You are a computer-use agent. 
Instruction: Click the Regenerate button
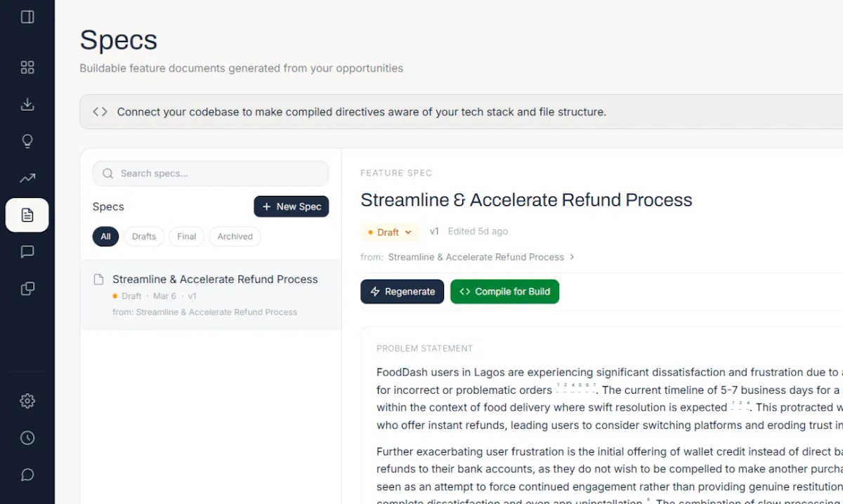click(x=402, y=291)
